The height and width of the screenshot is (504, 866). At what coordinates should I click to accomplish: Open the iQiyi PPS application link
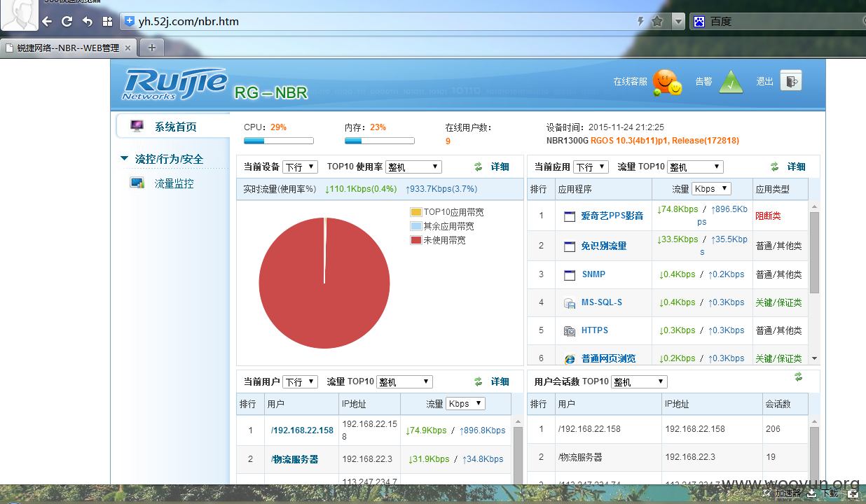tap(612, 216)
